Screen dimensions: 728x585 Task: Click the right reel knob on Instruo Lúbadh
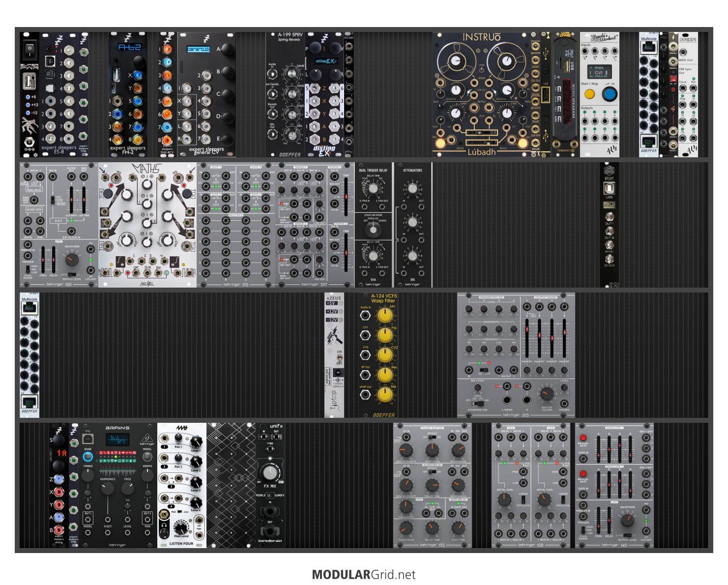click(506, 61)
